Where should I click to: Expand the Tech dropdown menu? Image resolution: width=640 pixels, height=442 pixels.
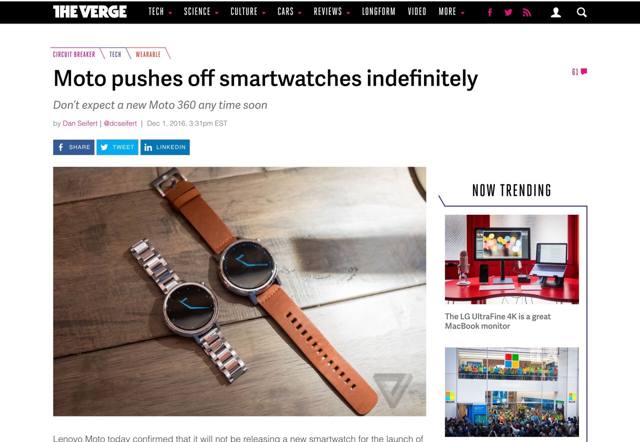(160, 12)
